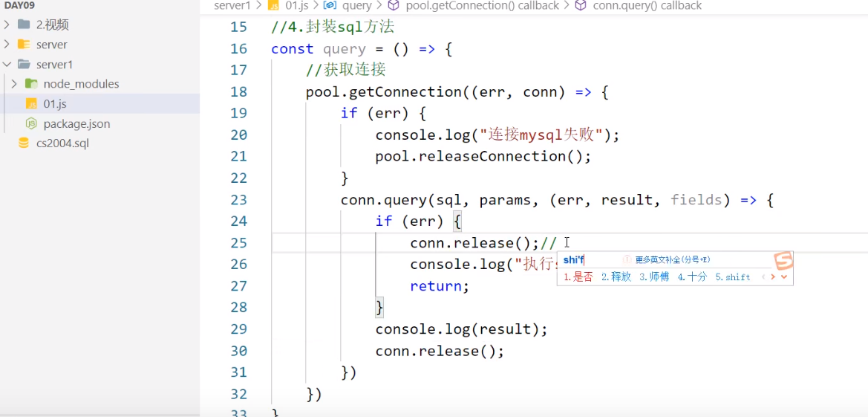The width and height of the screenshot is (868, 417).
Task: Click the cs2004.sql database icon
Action: coord(24,143)
